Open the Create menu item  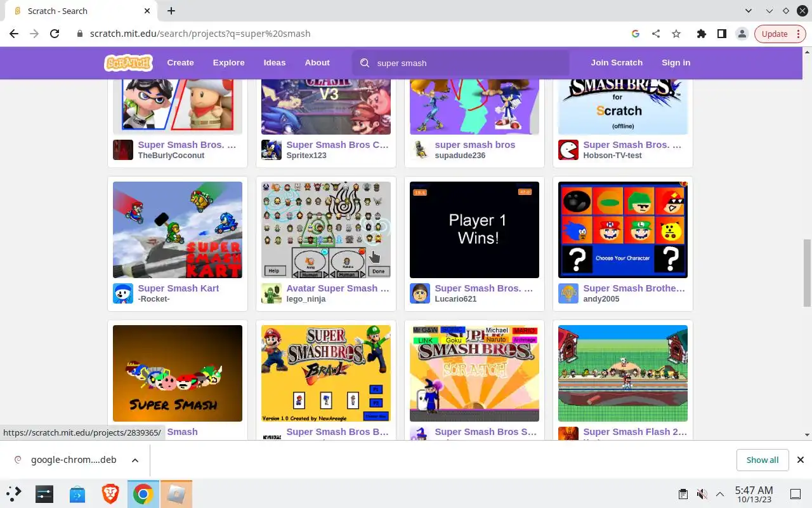tap(181, 63)
